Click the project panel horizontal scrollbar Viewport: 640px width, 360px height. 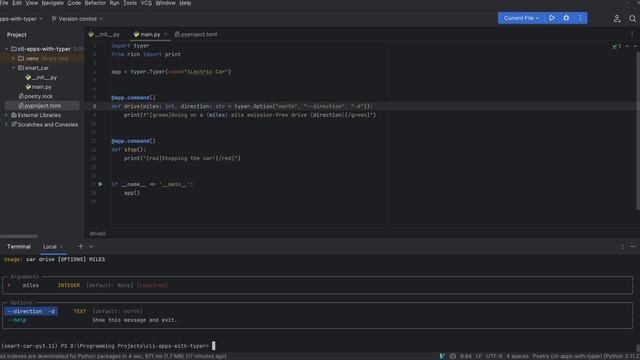tap(19, 236)
